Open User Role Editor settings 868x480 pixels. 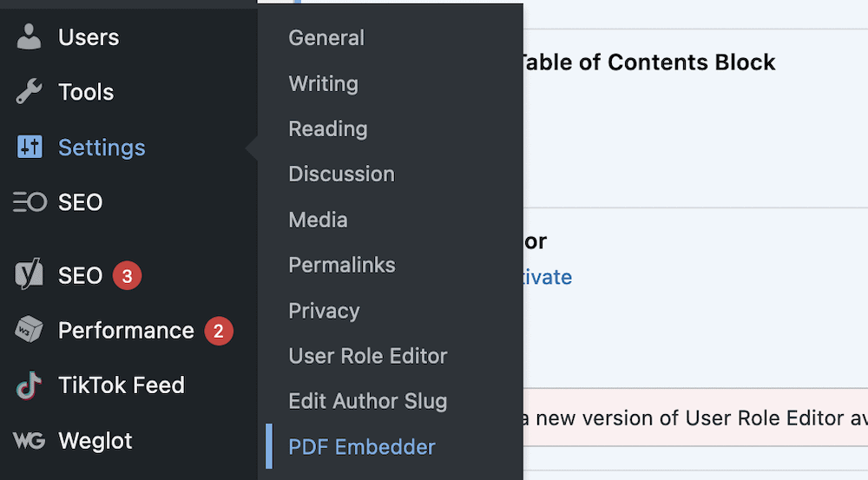368,356
